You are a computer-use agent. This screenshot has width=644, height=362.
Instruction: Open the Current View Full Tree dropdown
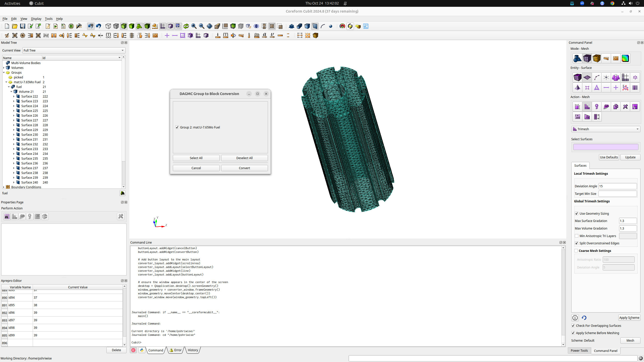pyautogui.click(x=74, y=50)
